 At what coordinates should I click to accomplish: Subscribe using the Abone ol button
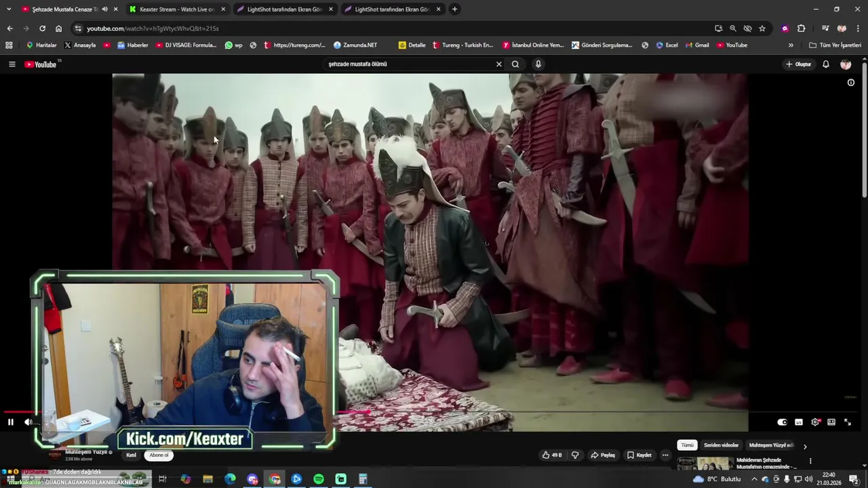tap(159, 455)
